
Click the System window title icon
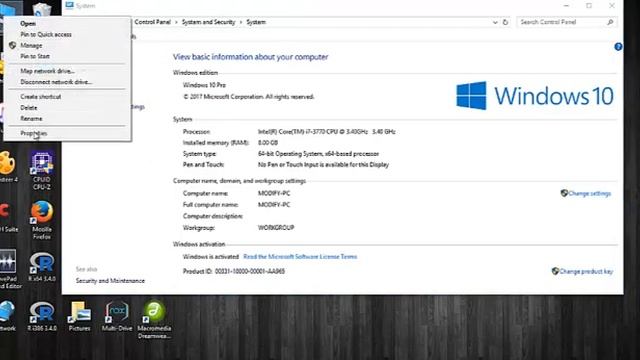coord(69,5)
